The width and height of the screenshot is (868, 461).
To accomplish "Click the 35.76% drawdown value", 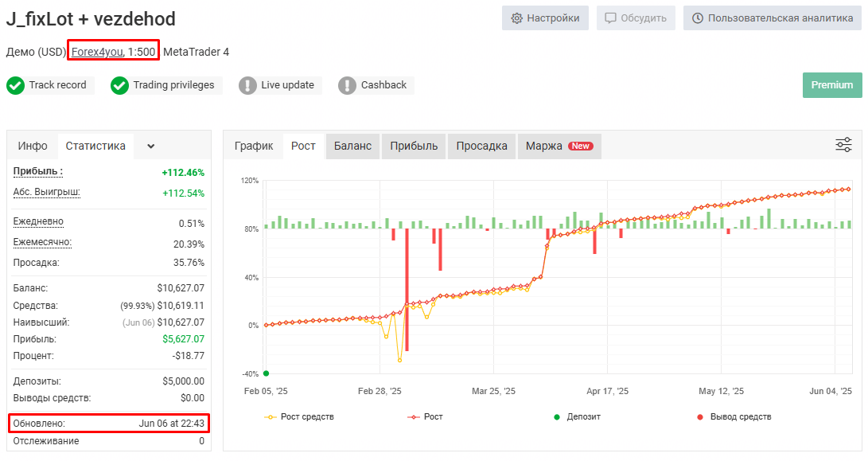I will 189,262.
